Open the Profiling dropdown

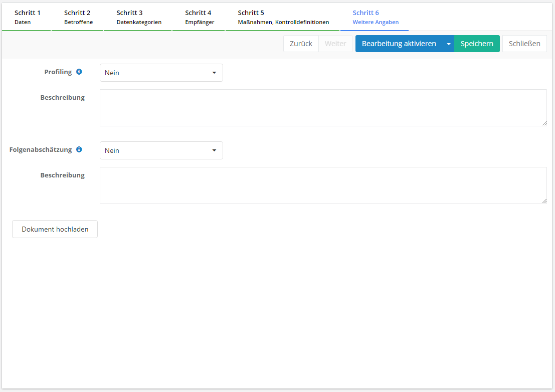tap(161, 73)
